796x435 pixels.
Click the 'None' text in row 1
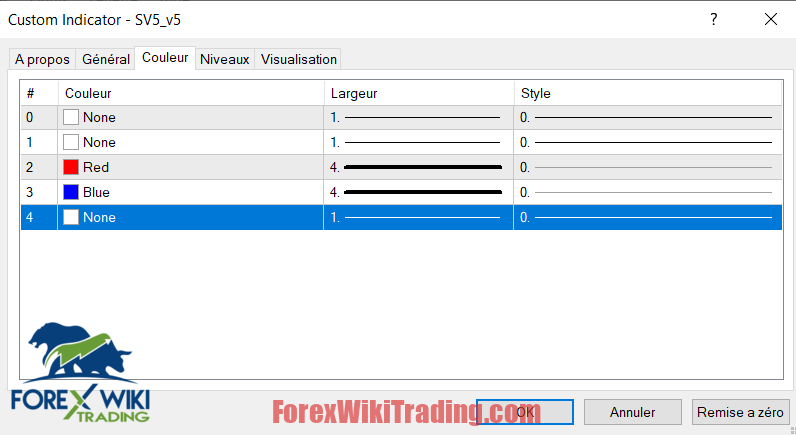pos(100,142)
